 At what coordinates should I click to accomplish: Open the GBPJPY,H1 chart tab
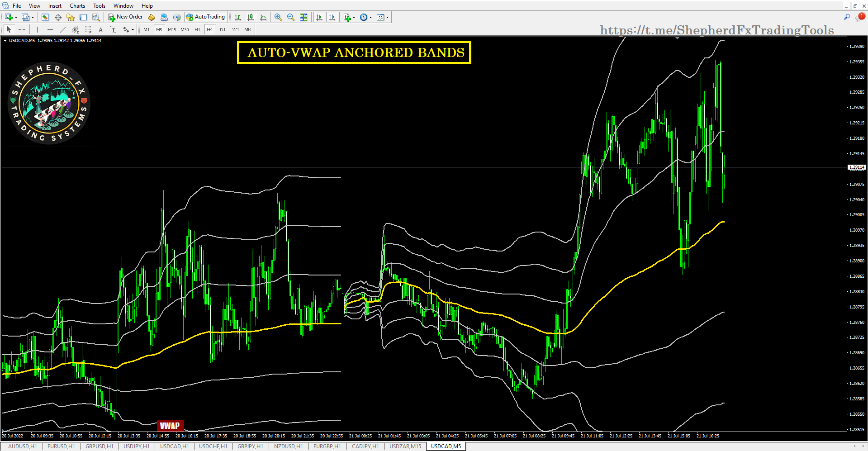pos(250,446)
